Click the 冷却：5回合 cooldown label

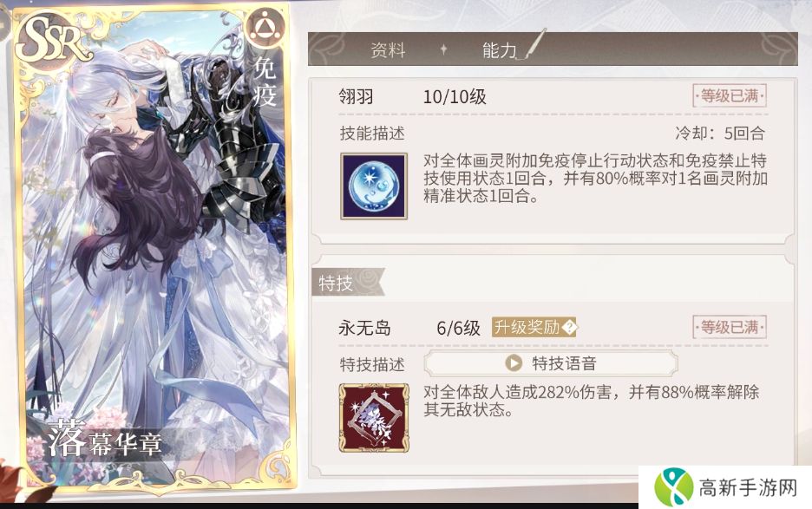coord(720,134)
